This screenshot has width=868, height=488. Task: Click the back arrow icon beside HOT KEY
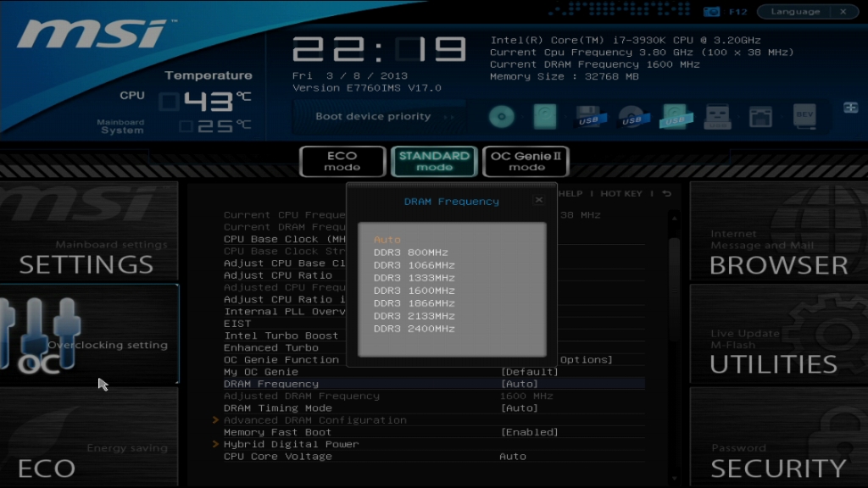click(666, 194)
